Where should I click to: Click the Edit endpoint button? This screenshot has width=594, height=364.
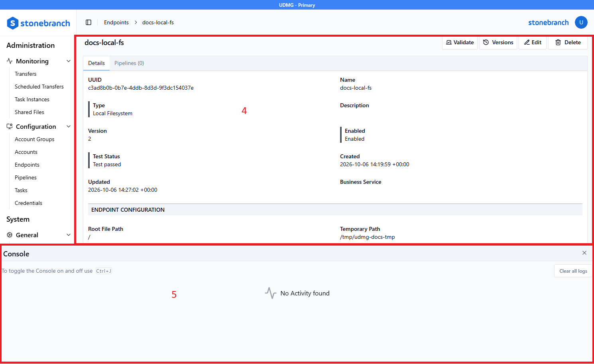(533, 42)
